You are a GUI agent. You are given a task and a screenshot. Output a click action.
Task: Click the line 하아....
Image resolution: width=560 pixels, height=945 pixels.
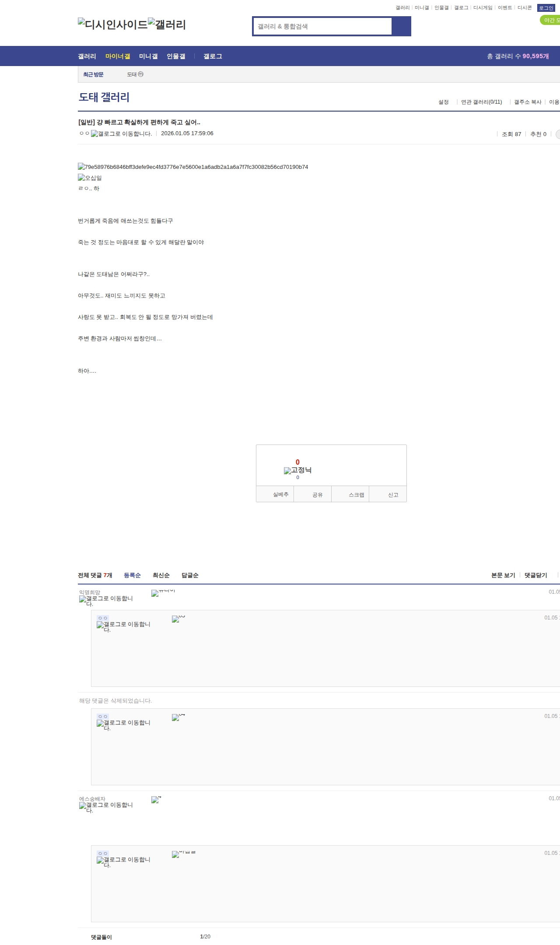[x=87, y=371]
